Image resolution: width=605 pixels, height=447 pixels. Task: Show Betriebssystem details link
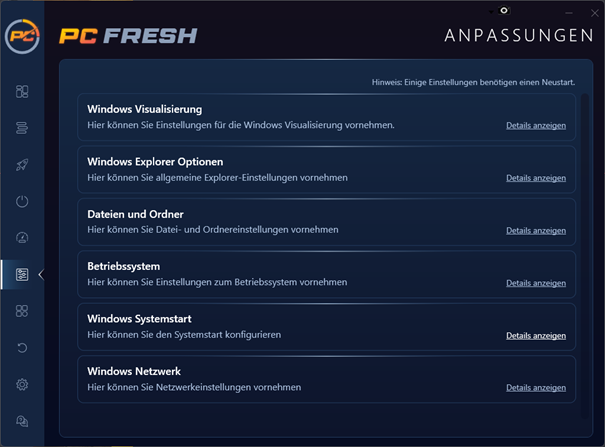point(536,283)
